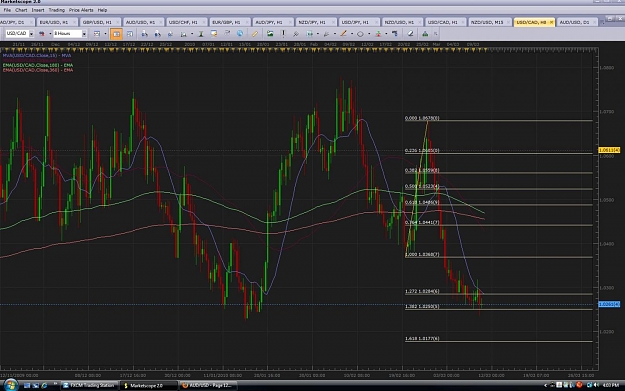The image size is (625, 391).
Task: Open the Windows Start button
Action: tap(10, 385)
